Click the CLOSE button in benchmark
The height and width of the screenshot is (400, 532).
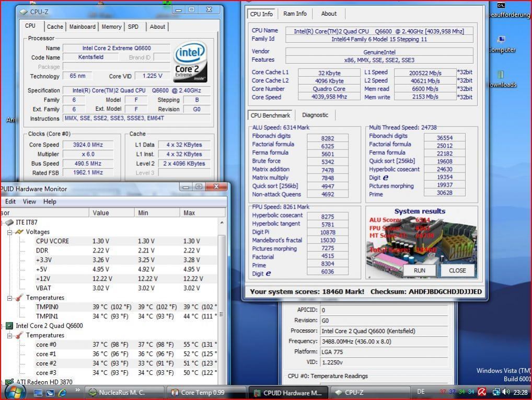coord(457,270)
